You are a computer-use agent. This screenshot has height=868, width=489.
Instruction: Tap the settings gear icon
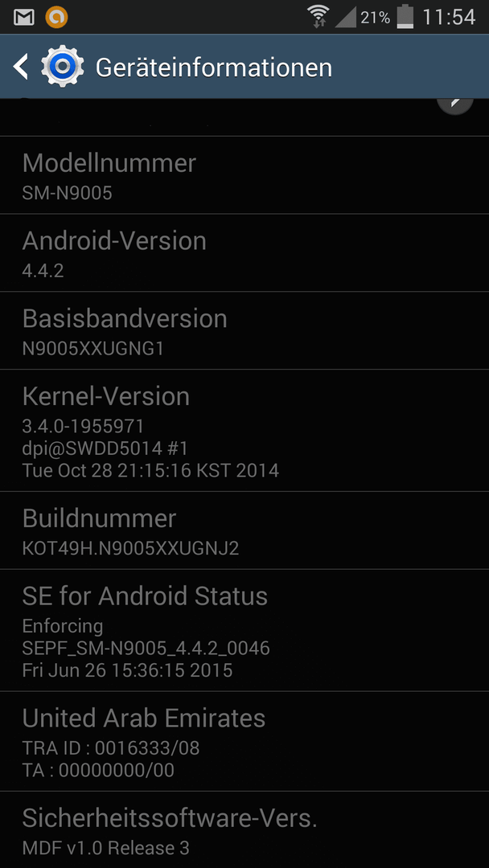pyautogui.click(x=63, y=67)
